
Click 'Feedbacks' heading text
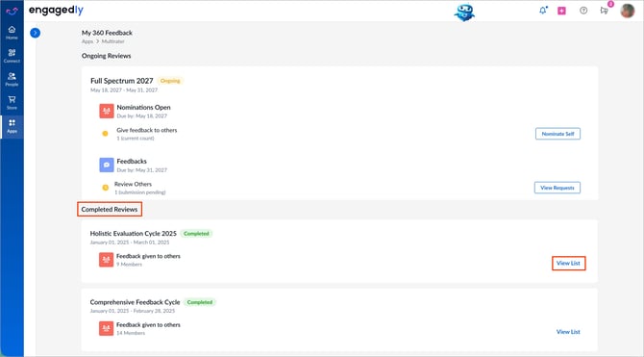[x=132, y=161]
